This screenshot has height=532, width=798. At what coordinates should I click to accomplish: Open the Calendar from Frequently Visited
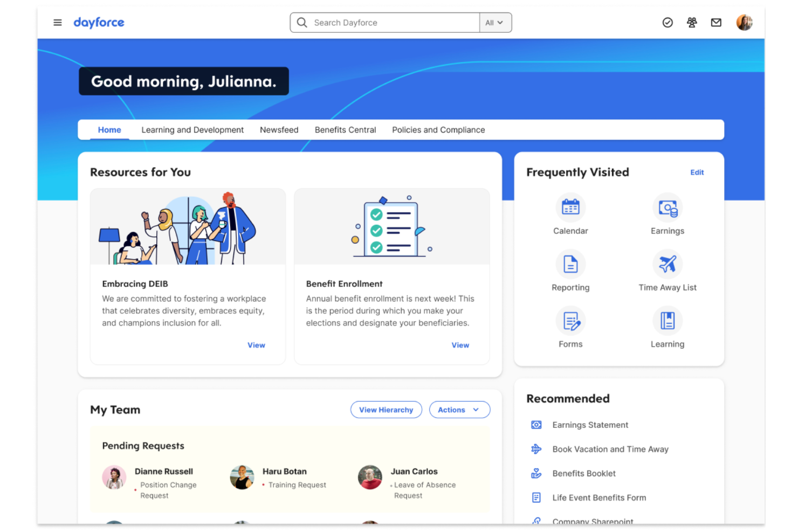[x=570, y=208]
